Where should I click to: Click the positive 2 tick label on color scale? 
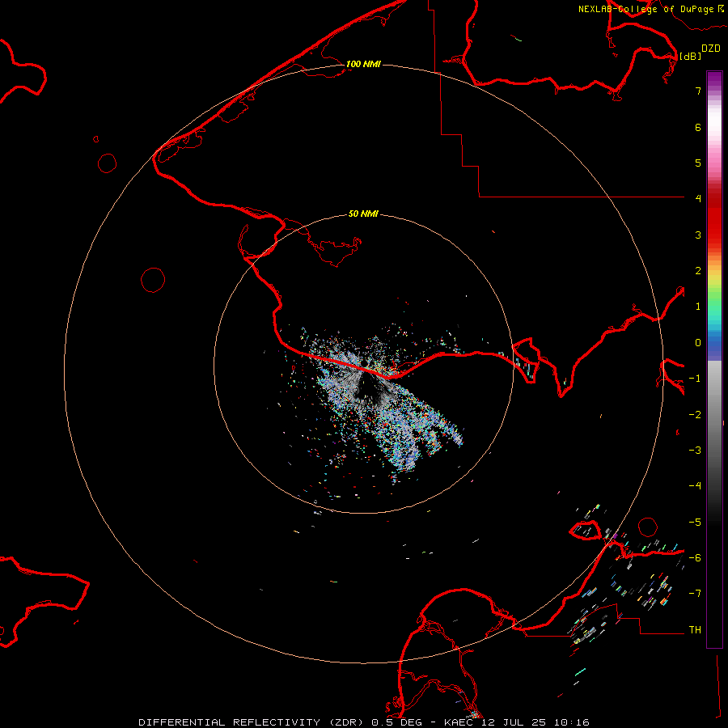pos(698,271)
